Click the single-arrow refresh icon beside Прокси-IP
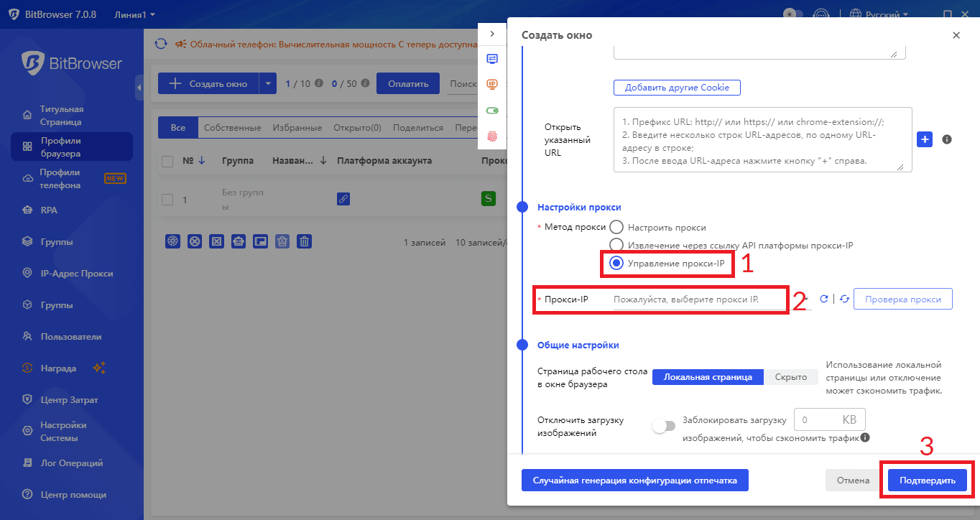 (x=824, y=300)
